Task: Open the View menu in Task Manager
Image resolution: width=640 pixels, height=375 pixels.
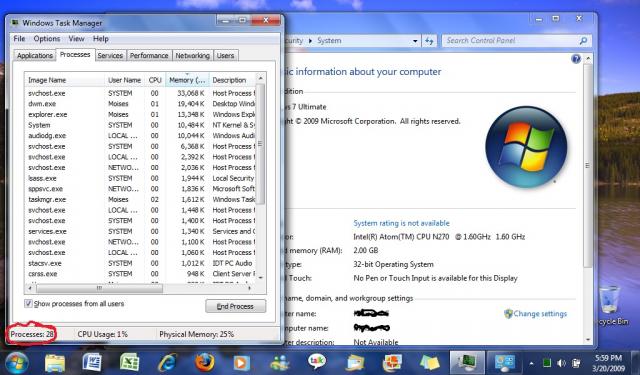Action: click(76, 39)
